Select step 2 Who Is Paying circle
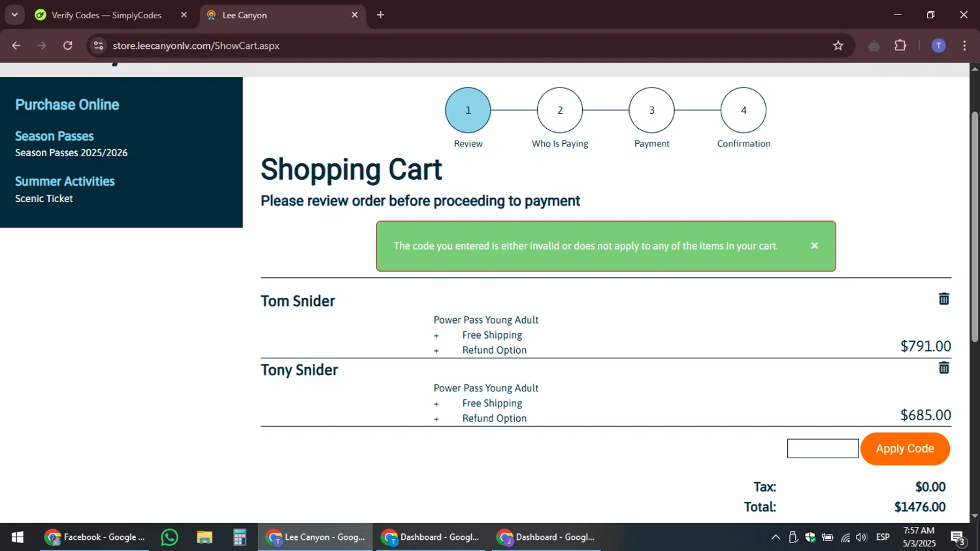This screenshot has height=551, width=980. [560, 110]
